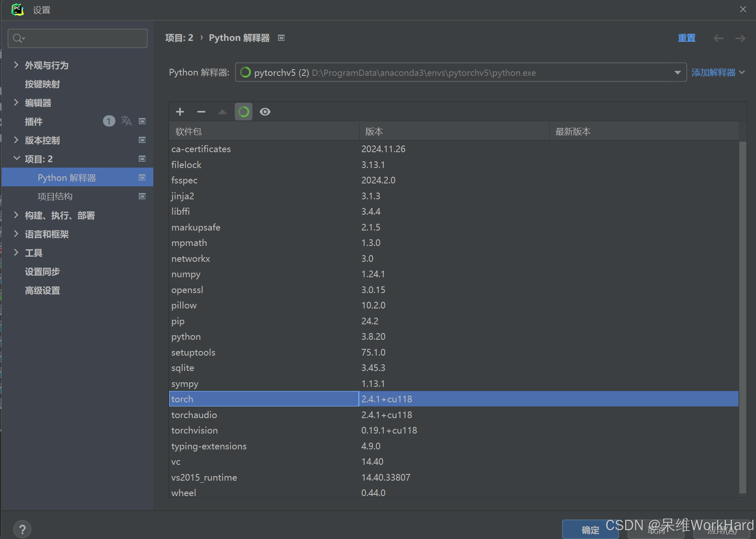Expand the 版本控制 section
Screen dimensions: 756x539
pyautogui.click(x=16, y=140)
